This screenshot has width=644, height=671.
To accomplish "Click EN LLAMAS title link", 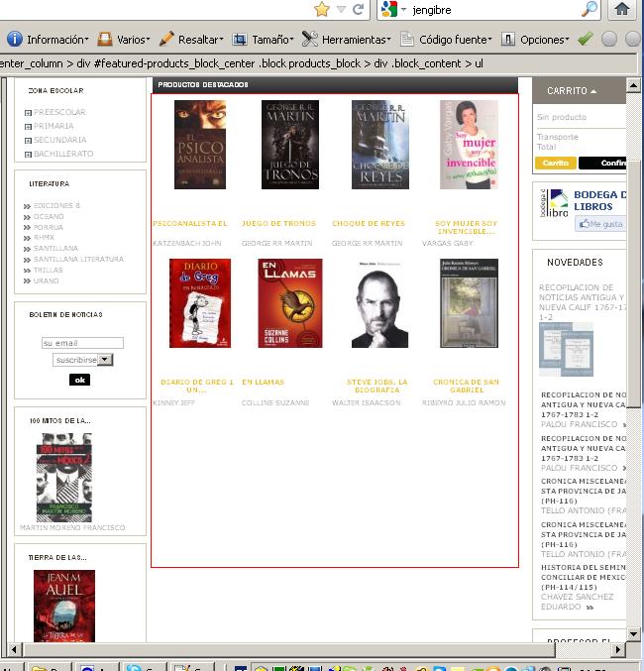I will 263,382.
